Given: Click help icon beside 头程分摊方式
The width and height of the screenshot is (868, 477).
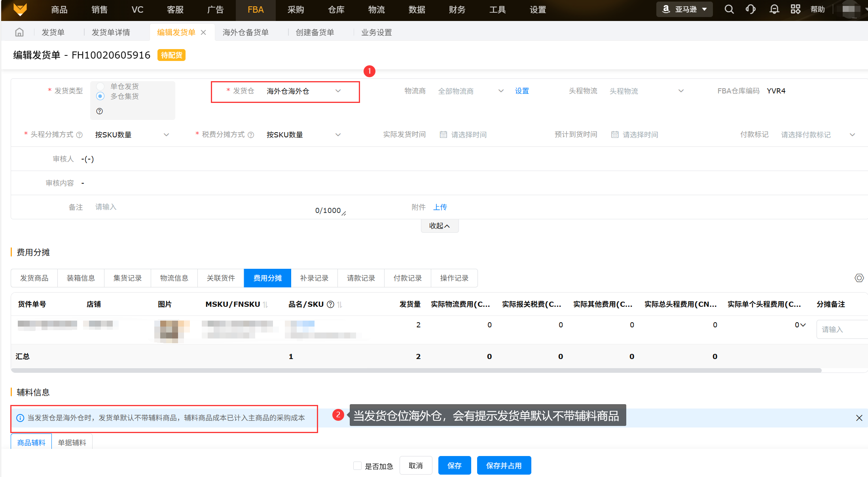Looking at the screenshot, I should 80,135.
